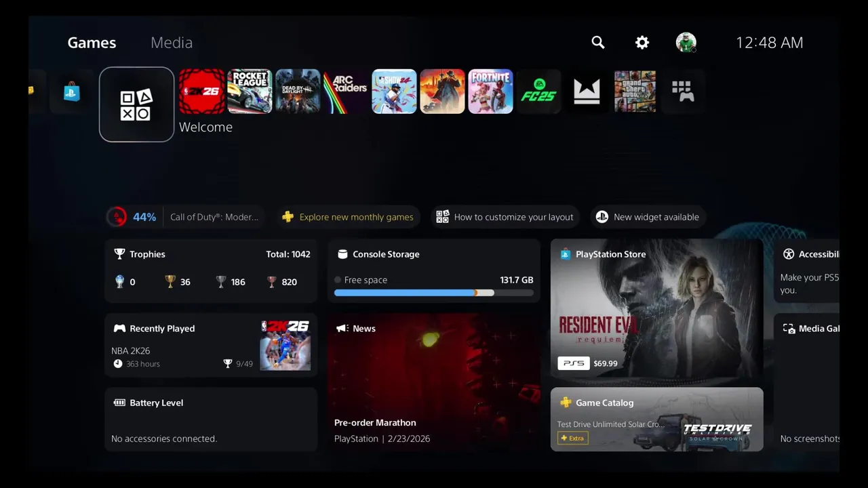Click the Accessibility widget card
The height and width of the screenshot is (488, 868).
point(806,270)
